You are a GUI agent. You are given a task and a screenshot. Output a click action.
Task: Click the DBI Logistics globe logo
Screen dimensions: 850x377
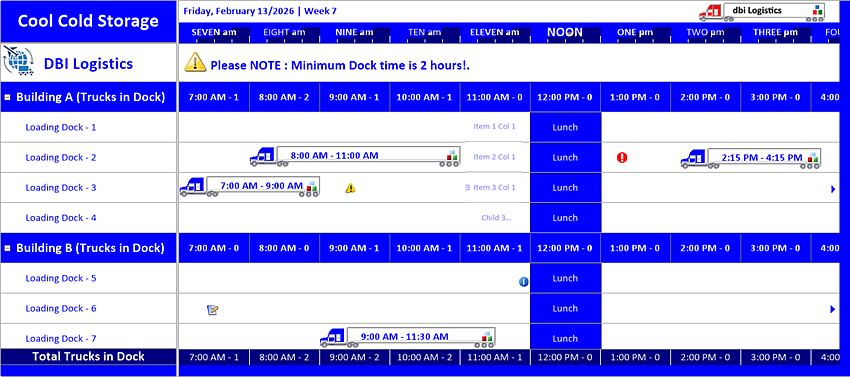(18, 61)
